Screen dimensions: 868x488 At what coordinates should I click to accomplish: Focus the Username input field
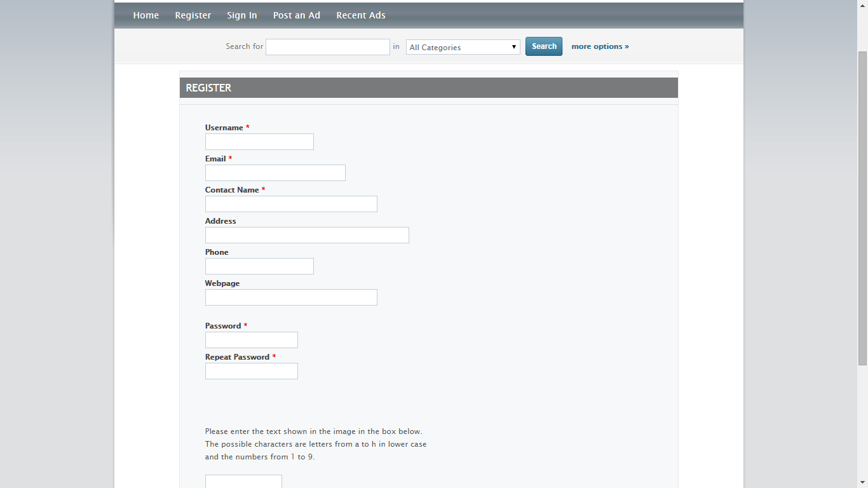click(259, 142)
